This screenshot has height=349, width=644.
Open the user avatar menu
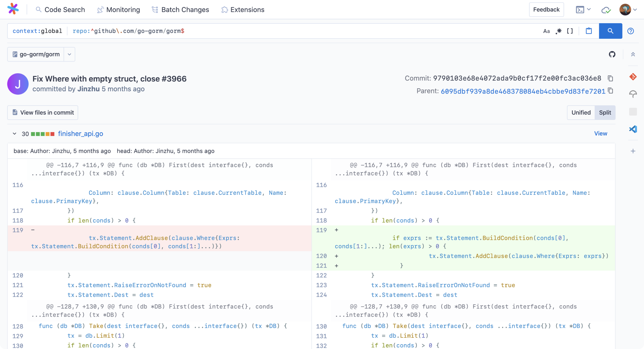628,10
